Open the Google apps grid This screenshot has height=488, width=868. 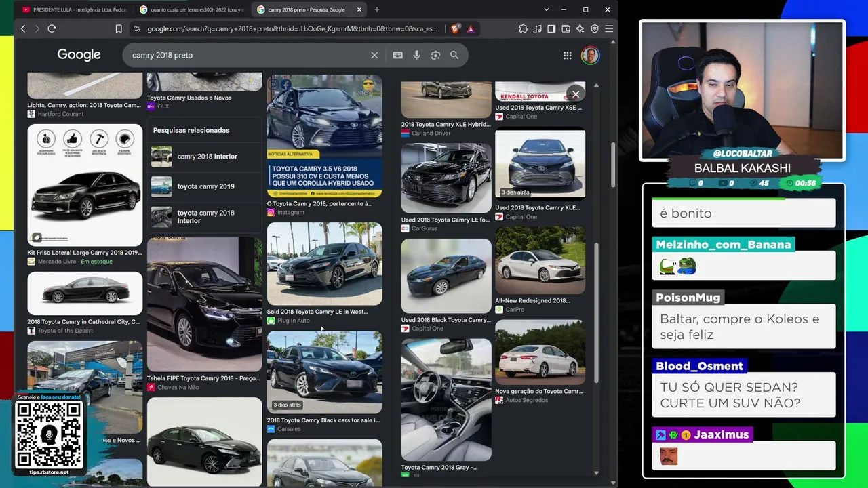pyautogui.click(x=568, y=56)
